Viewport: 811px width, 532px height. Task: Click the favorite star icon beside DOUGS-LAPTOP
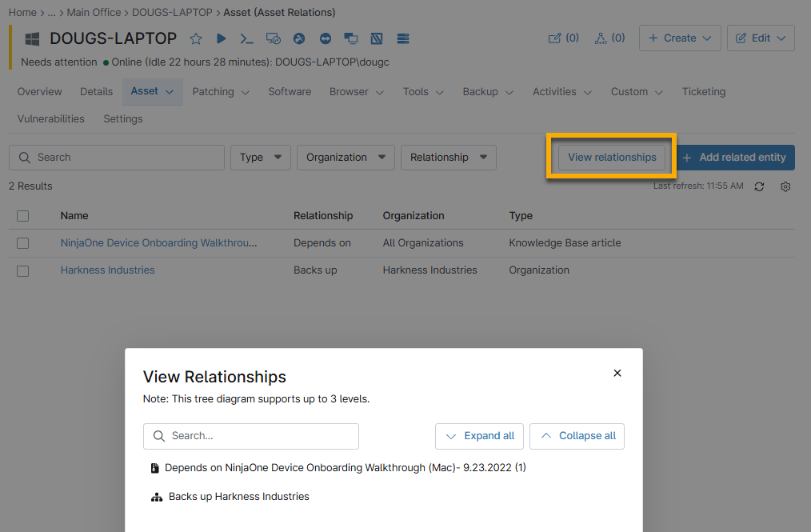point(196,38)
